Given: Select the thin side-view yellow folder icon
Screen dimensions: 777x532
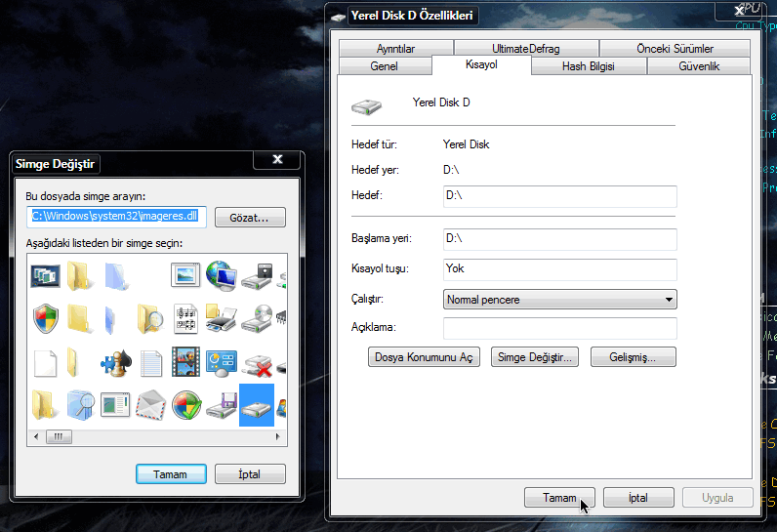Looking at the screenshot, I should 72,362.
